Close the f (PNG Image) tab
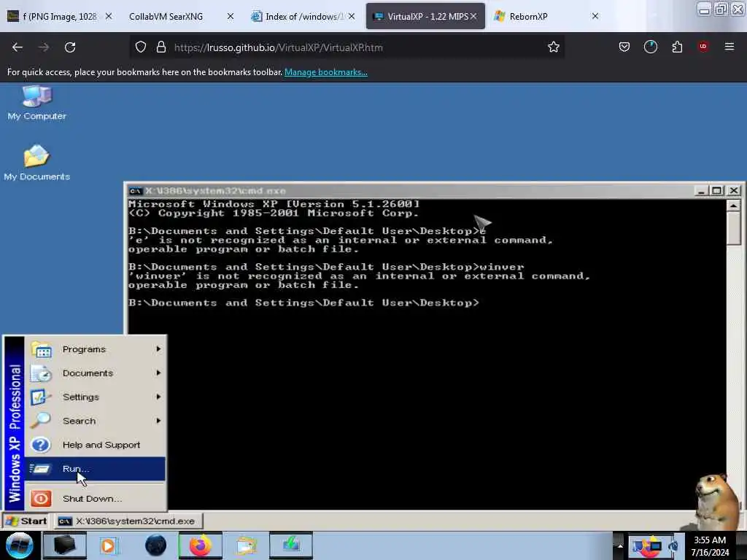Image resolution: width=747 pixels, height=560 pixels. click(x=109, y=16)
